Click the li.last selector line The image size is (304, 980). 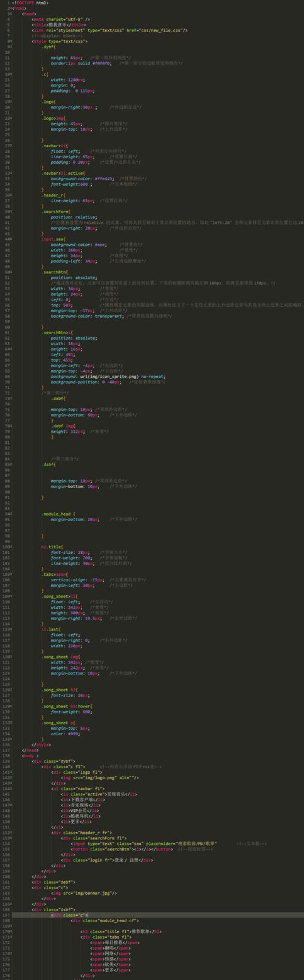[x=52, y=629]
